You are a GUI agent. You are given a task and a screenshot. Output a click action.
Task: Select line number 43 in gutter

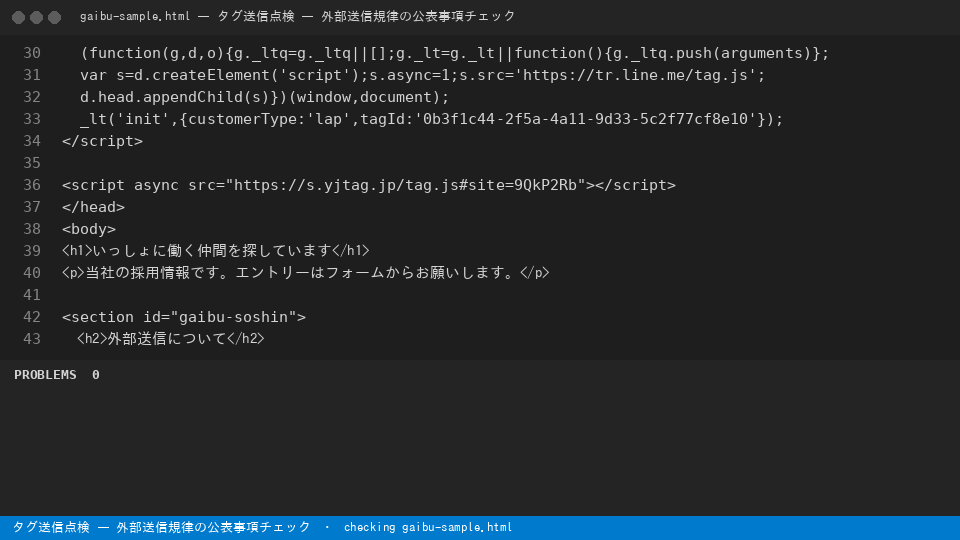coord(32,339)
